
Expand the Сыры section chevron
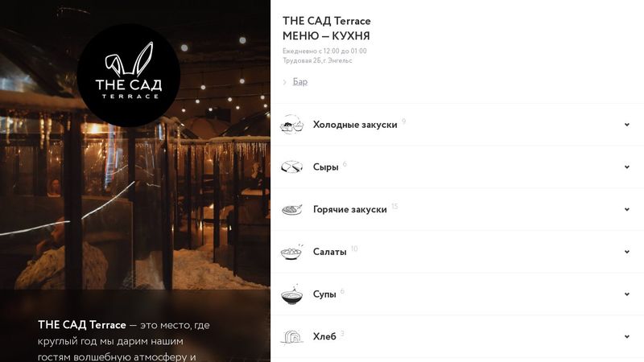pyautogui.click(x=627, y=167)
